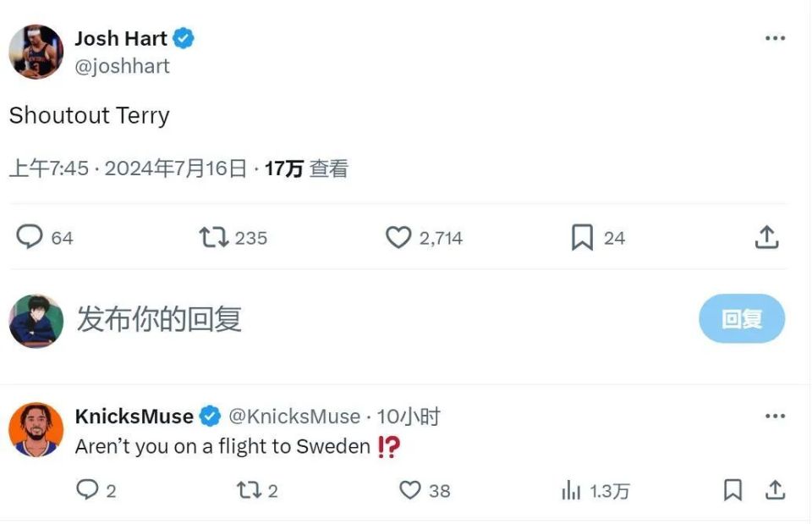Bookmark the KnicksMuse reply
Viewport: 812px width, 524px height.
pyautogui.click(x=733, y=490)
